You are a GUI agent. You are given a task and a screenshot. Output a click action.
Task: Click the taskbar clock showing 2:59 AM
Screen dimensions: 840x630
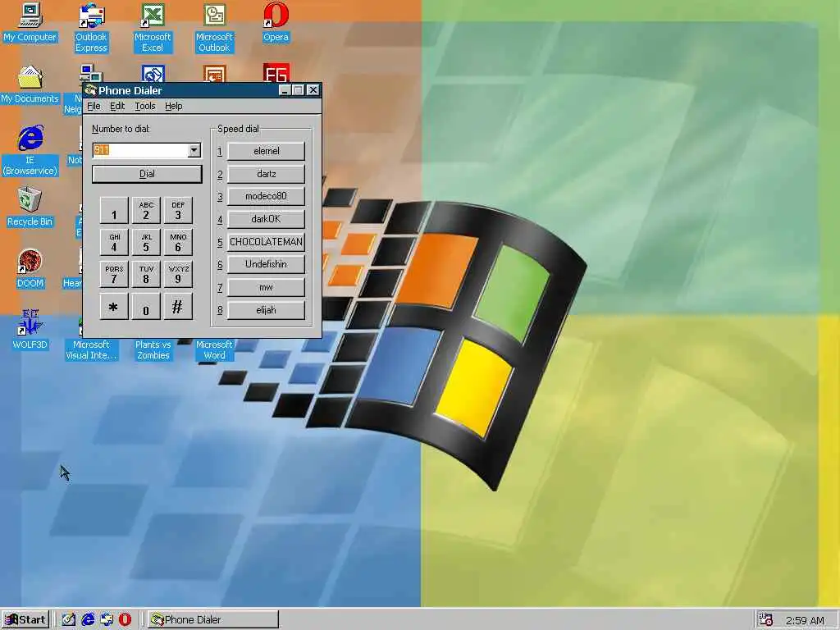(805, 620)
